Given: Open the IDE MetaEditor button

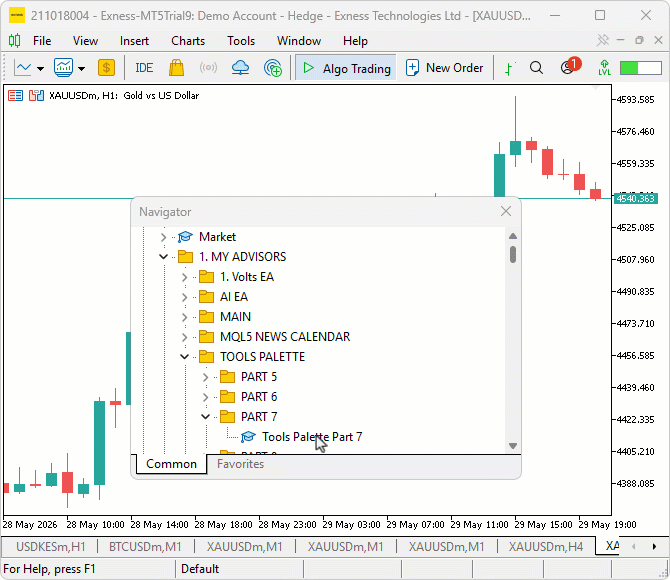Looking at the screenshot, I should (x=144, y=68).
